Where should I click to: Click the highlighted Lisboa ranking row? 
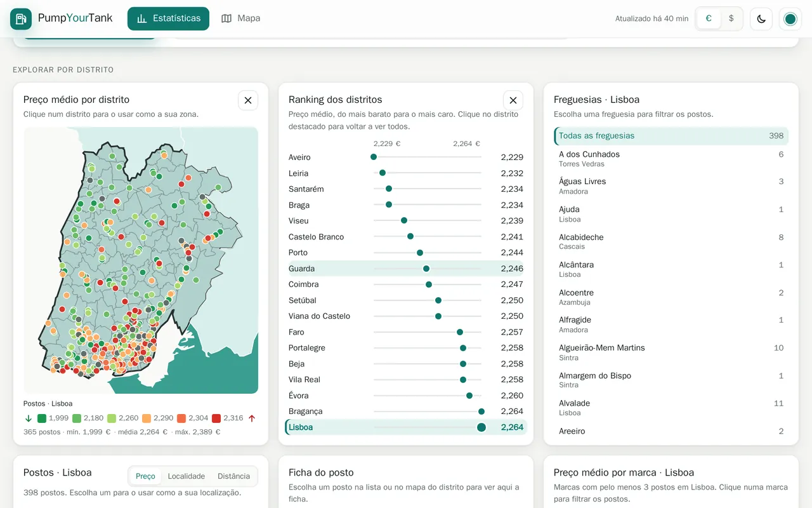click(406, 427)
